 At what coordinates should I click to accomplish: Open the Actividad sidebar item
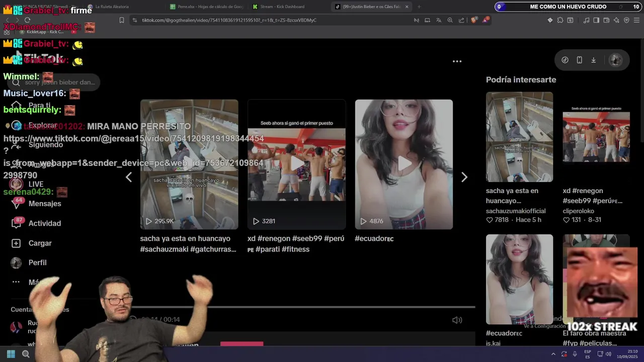click(x=36, y=223)
